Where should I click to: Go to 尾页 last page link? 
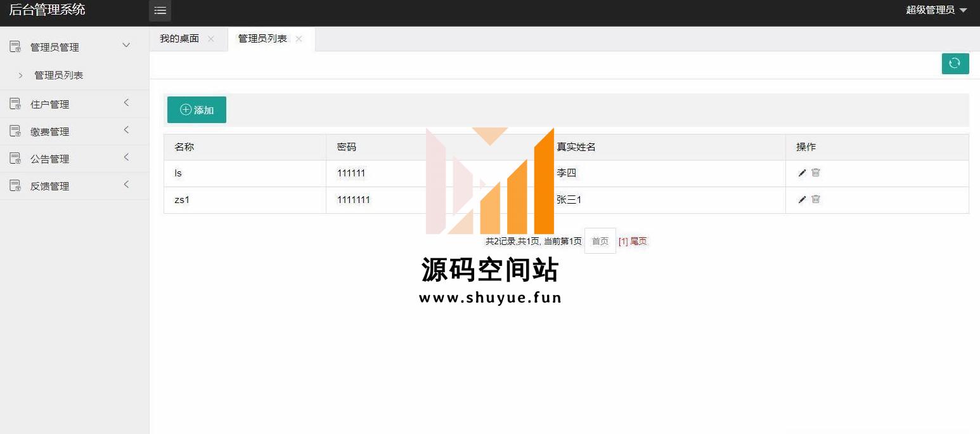(x=638, y=241)
